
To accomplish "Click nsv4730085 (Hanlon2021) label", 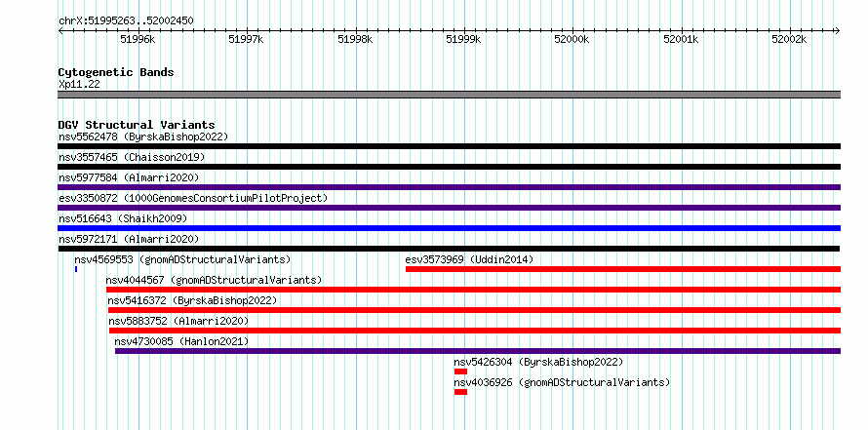I will pos(181,341).
